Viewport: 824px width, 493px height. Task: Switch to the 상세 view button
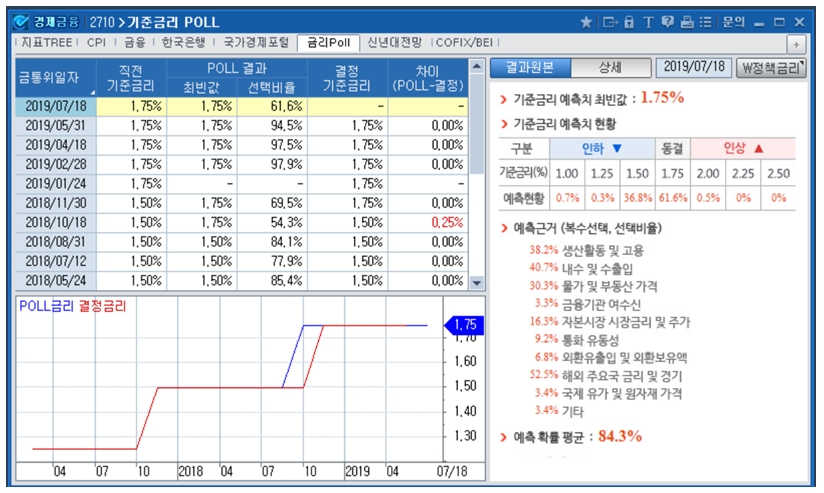pos(610,67)
